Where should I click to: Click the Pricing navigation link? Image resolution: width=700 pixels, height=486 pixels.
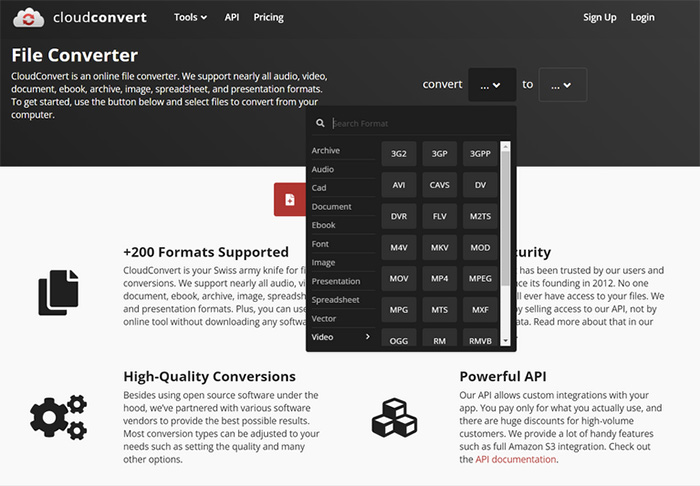point(268,17)
